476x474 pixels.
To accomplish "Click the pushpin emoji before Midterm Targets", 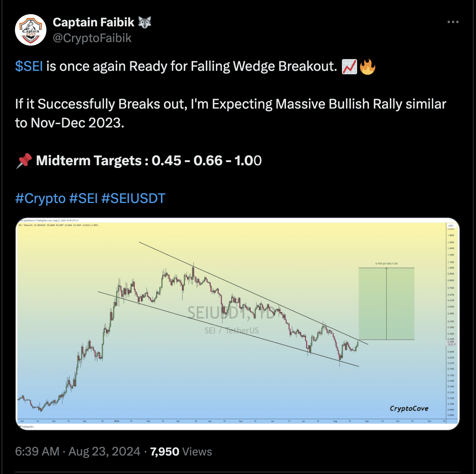I will [x=24, y=161].
